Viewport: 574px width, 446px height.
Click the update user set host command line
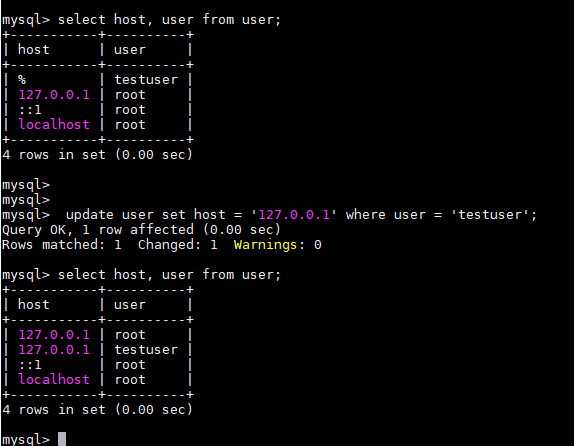(301, 215)
